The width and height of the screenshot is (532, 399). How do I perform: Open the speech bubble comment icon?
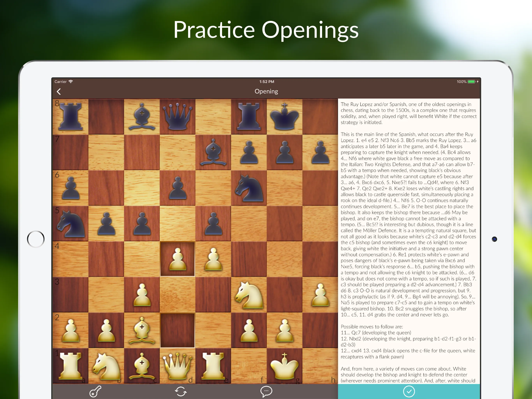[x=266, y=391]
